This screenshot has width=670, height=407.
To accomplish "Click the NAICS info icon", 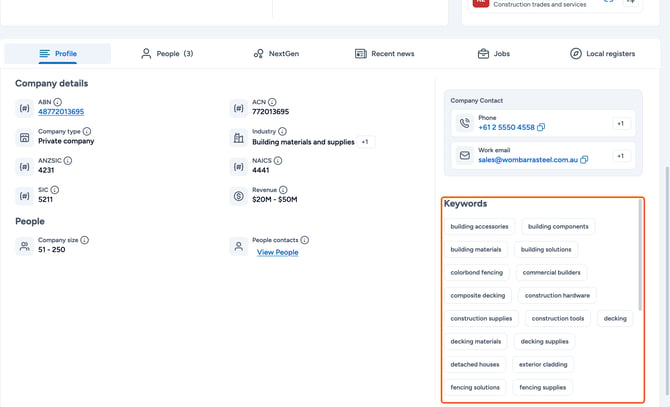I will point(278,161).
